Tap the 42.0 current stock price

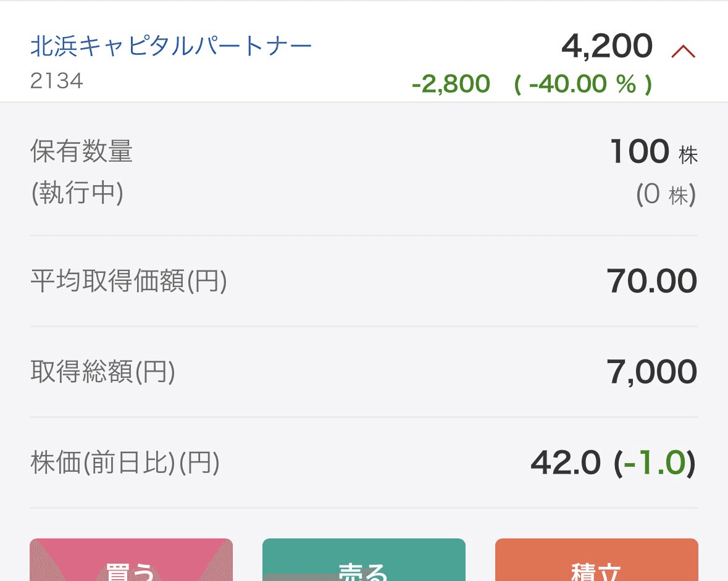pos(565,463)
